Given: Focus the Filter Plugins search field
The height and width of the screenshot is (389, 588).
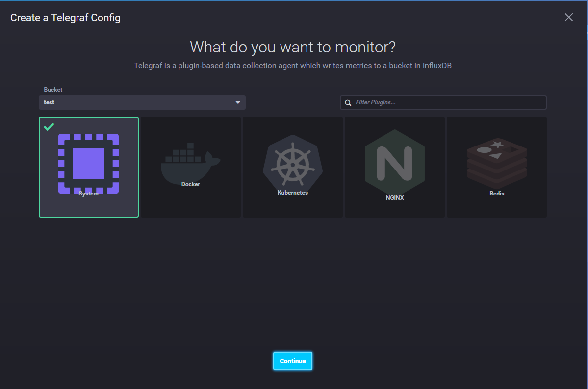Looking at the screenshot, I should (x=443, y=102).
